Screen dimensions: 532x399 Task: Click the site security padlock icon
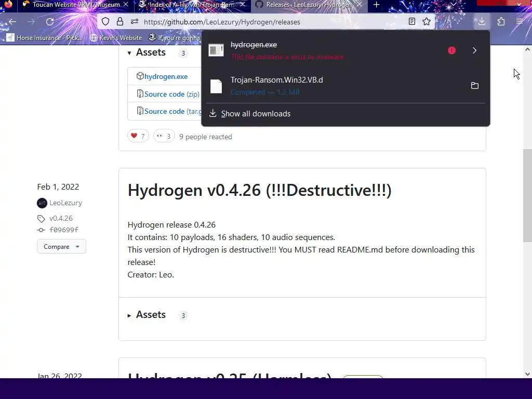(120, 22)
